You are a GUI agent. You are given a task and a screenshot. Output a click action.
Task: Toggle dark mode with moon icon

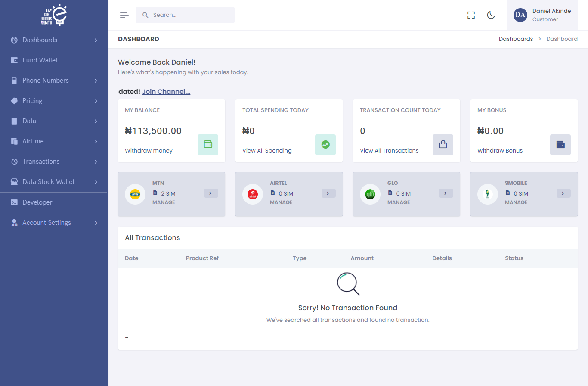coord(491,15)
